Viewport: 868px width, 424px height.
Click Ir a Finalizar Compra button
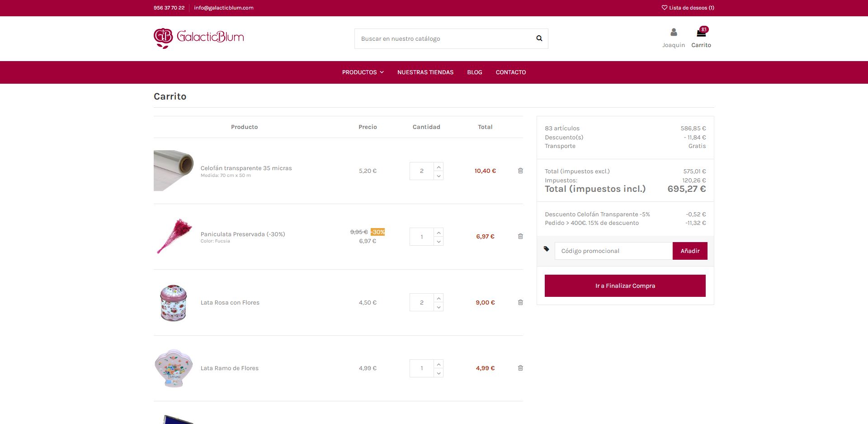point(625,286)
